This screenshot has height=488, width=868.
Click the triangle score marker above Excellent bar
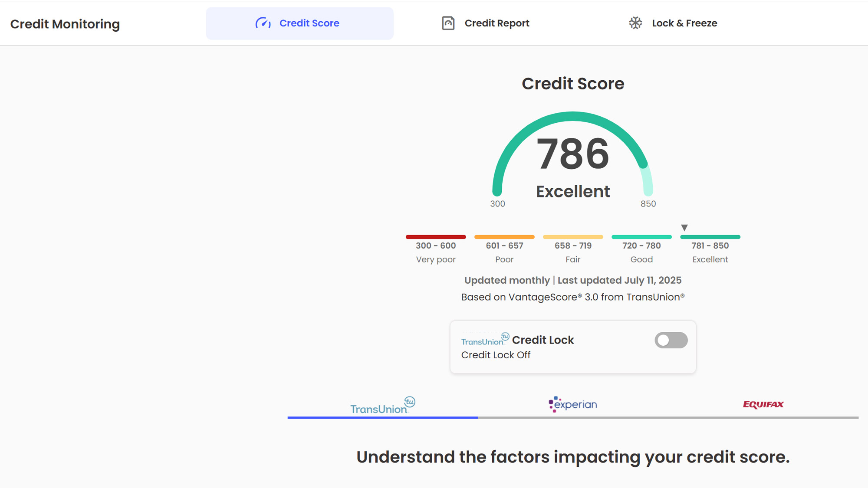pos(684,228)
